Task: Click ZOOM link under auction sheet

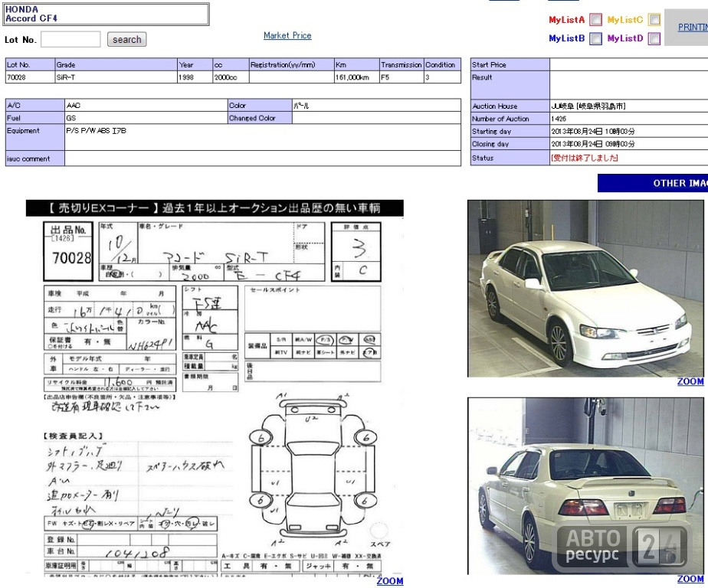Action: [390, 581]
